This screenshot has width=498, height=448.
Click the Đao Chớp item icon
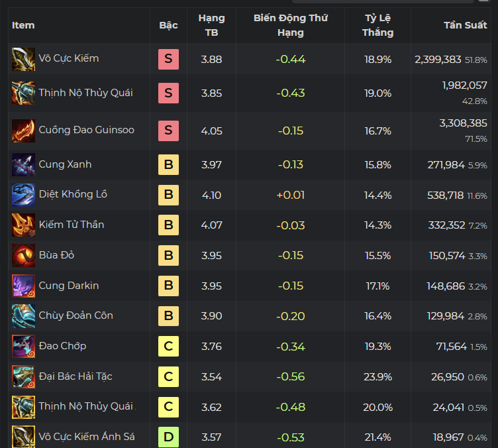[x=23, y=346]
